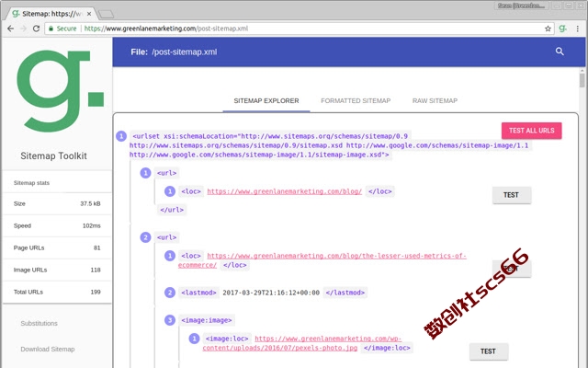Click the <image:image> tag label
This screenshot has width=588, height=368.
click(x=207, y=320)
